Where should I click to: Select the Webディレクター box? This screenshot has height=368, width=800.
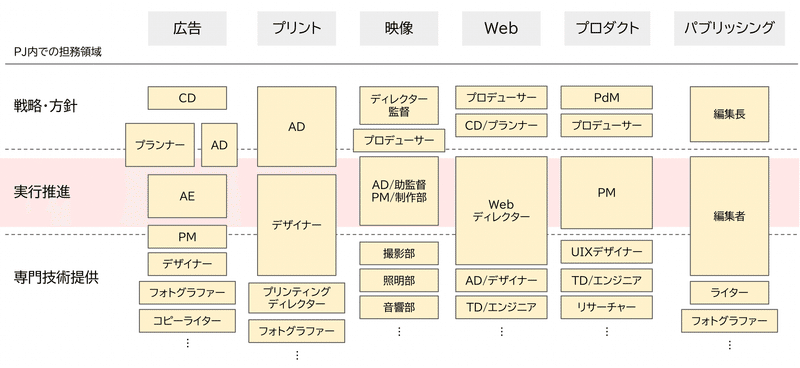point(501,210)
